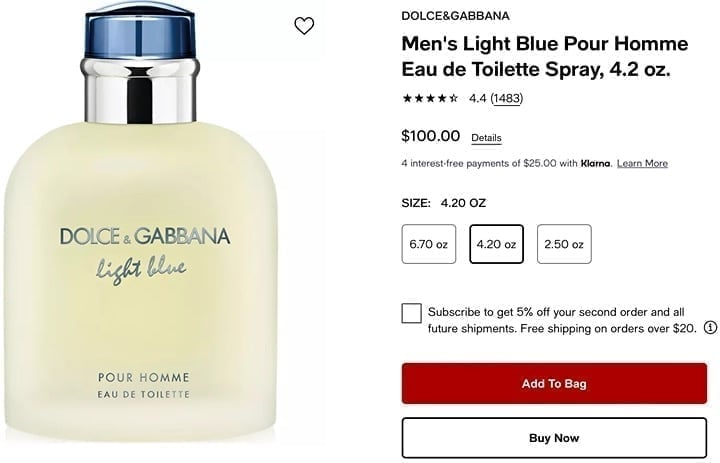Click the 4.4 average rating number

coord(478,98)
